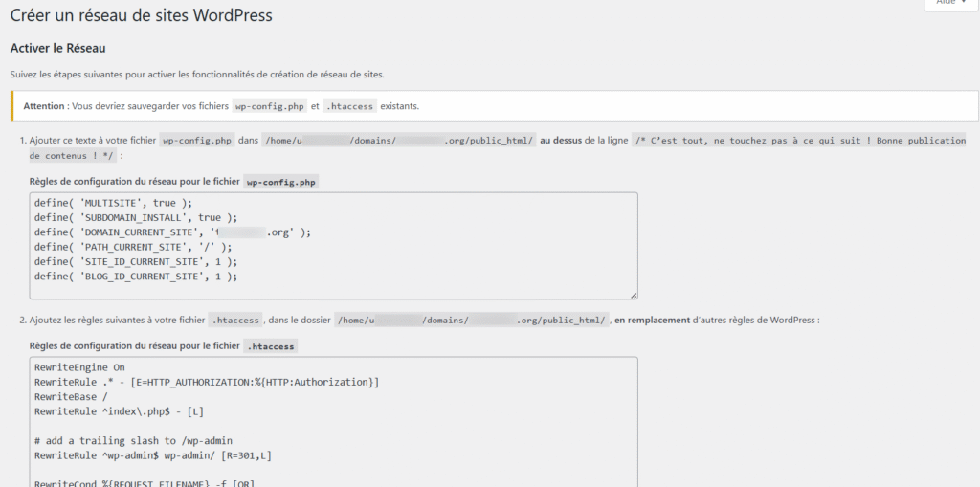Viewport: 980px width, 487px height.
Task: Click the 'Activer le Réseau' subheading
Action: pyautogui.click(x=57, y=48)
